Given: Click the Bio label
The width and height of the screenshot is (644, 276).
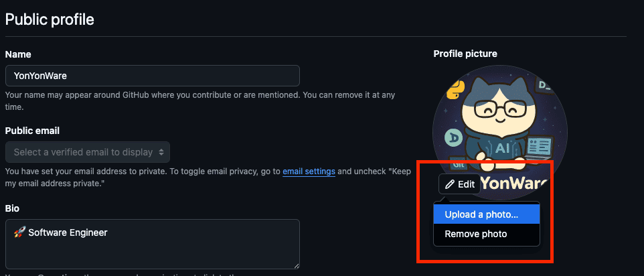Looking at the screenshot, I should point(12,208).
